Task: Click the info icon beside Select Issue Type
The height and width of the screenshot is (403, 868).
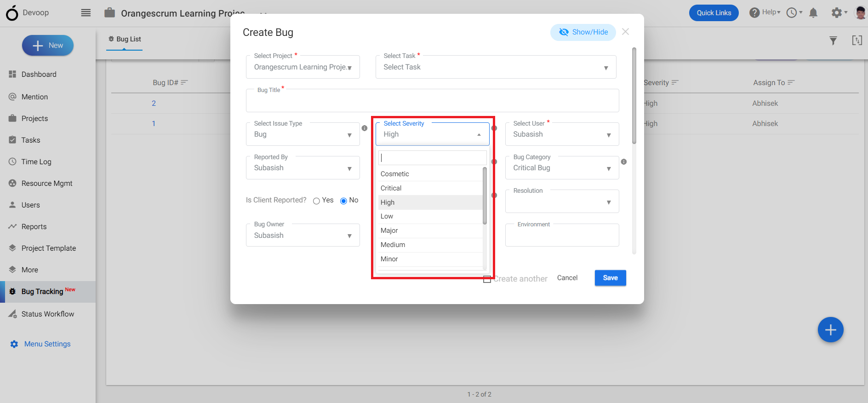Action: 365,128
